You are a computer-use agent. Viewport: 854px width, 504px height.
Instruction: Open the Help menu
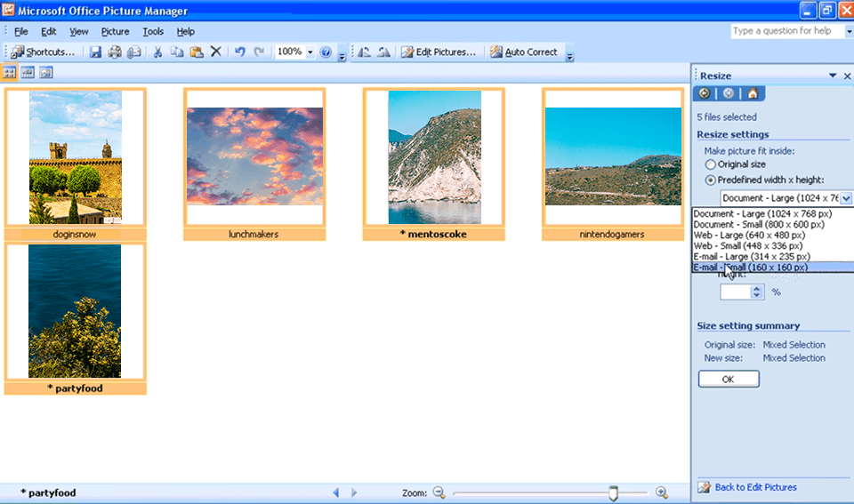click(185, 32)
